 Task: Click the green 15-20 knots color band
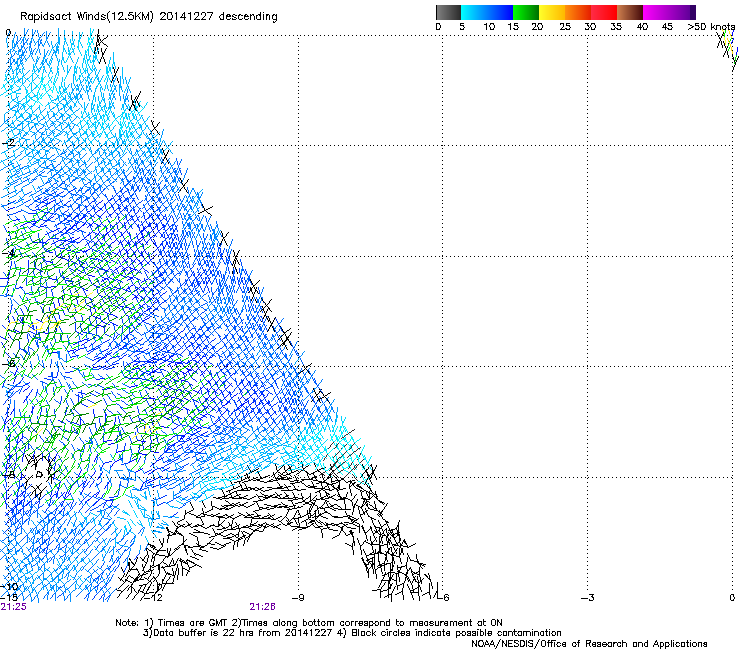pyautogui.click(x=526, y=12)
